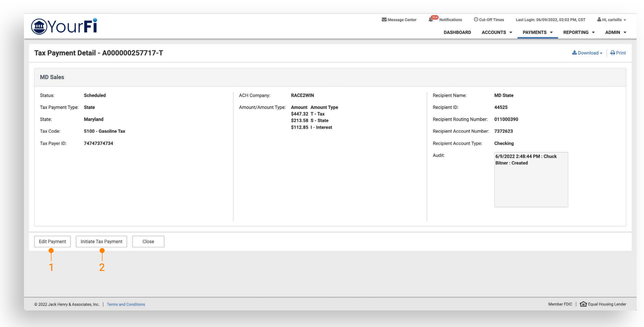644x327 pixels.
Task: Expand the Admin dropdown menu
Action: tap(615, 32)
